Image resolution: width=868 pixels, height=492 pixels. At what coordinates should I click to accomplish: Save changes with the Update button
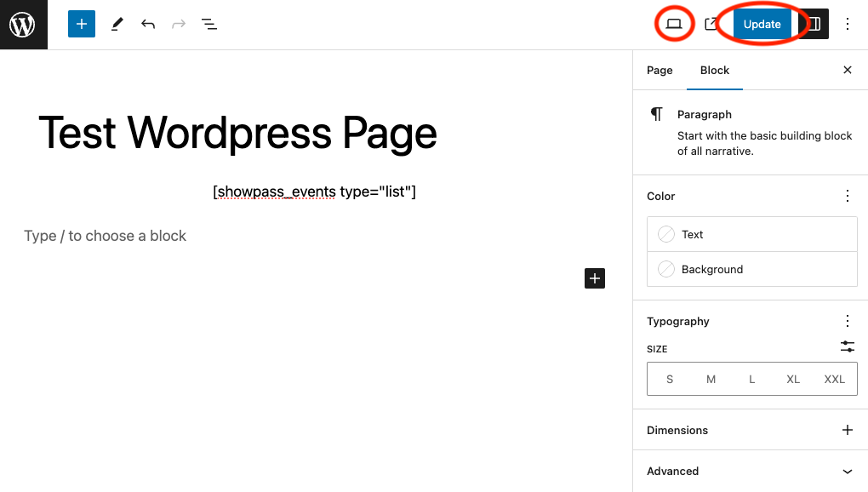coord(762,25)
